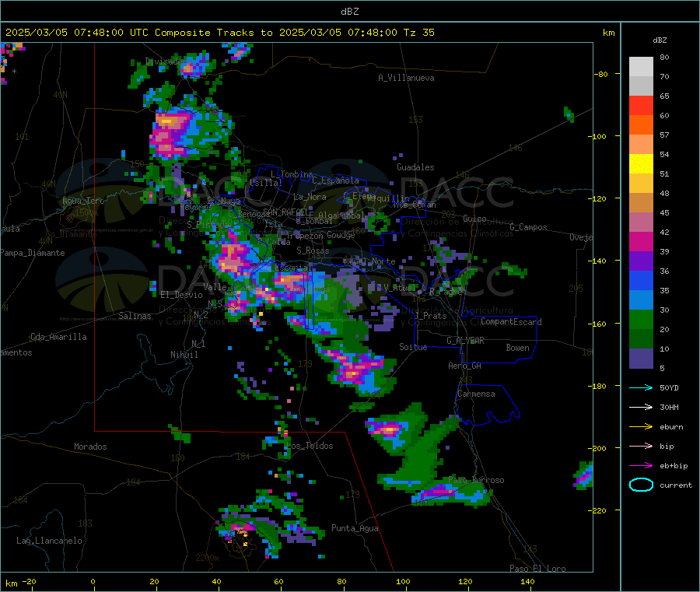Click the dBZ title at top
Viewport: 700px width, 592px height.
[349, 12]
